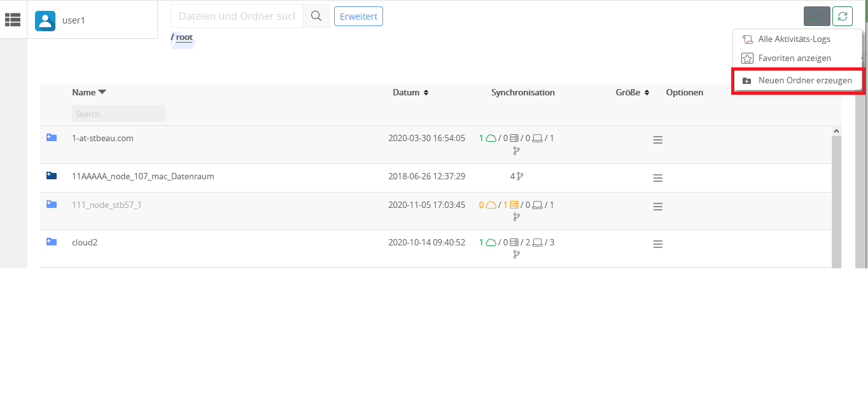This screenshot has width=868, height=412.
Task: Open options menu for 11AAAAA_node_107_mac_Datenraum
Action: (x=658, y=178)
